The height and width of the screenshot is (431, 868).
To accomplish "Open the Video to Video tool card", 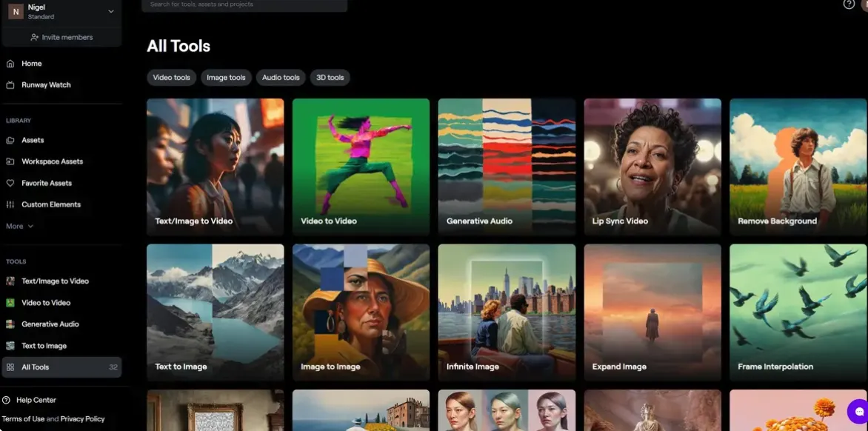I will 361,167.
